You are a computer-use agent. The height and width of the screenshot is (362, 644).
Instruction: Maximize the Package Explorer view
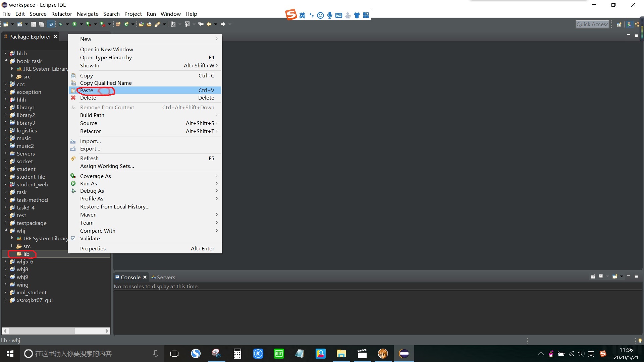pos(636,35)
